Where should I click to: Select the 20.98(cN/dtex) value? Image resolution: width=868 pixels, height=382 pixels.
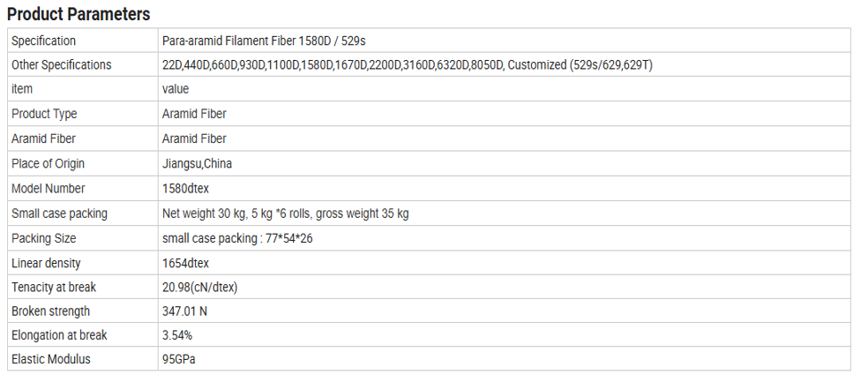pos(200,287)
